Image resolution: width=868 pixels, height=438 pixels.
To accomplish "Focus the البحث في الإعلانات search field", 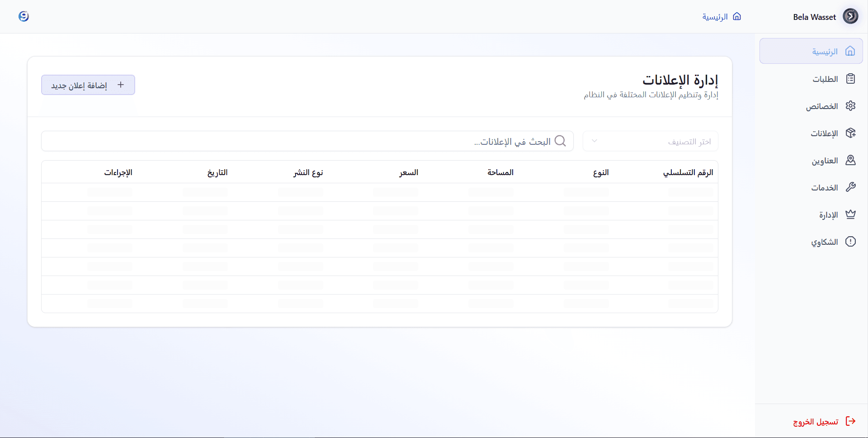I will pos(307,141).
